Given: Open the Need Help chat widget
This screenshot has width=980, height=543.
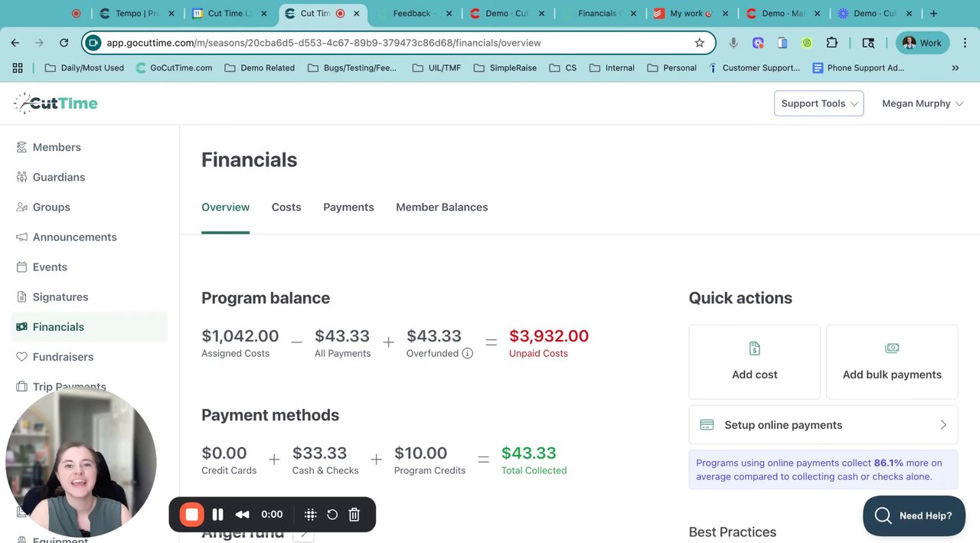Looking at the screenshot, I should [914, 515].
